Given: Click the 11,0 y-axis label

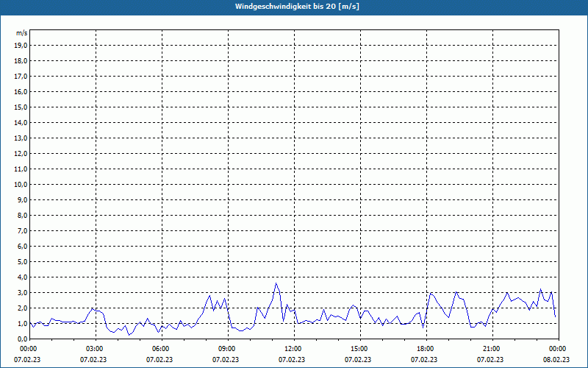Looking at the screenshot, I should (x=21, y=169).
